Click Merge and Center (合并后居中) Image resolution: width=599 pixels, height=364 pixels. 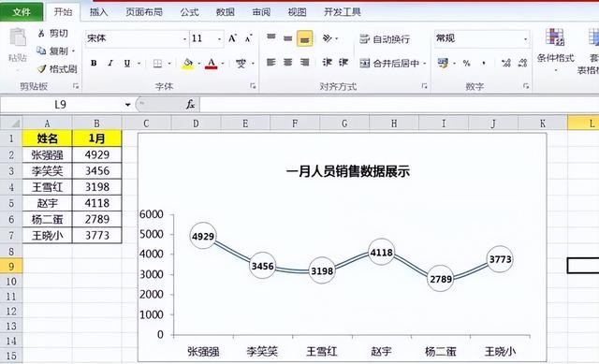point(389,63)
